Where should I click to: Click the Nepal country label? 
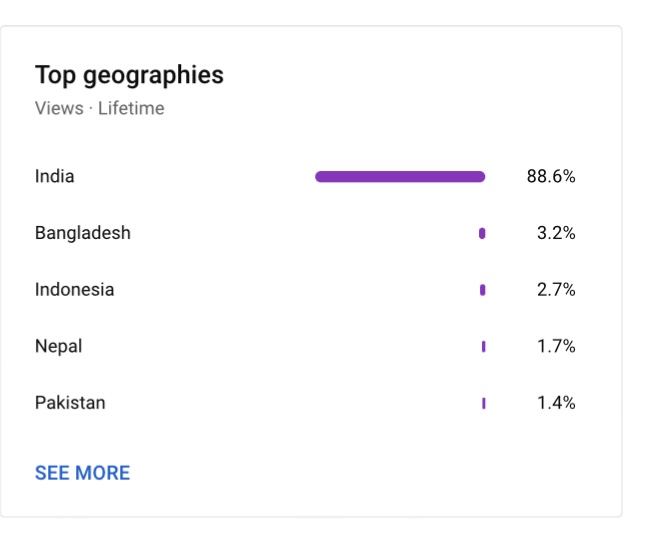pos(59,346)
